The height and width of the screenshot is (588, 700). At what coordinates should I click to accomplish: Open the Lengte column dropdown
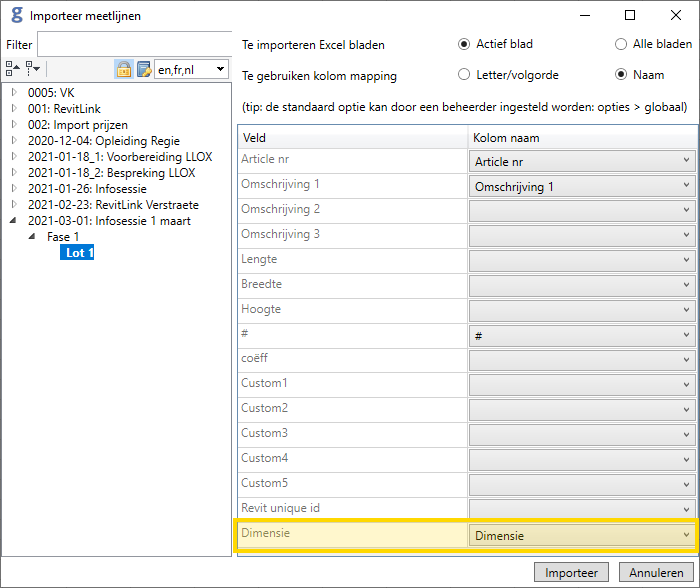(582, 261)
